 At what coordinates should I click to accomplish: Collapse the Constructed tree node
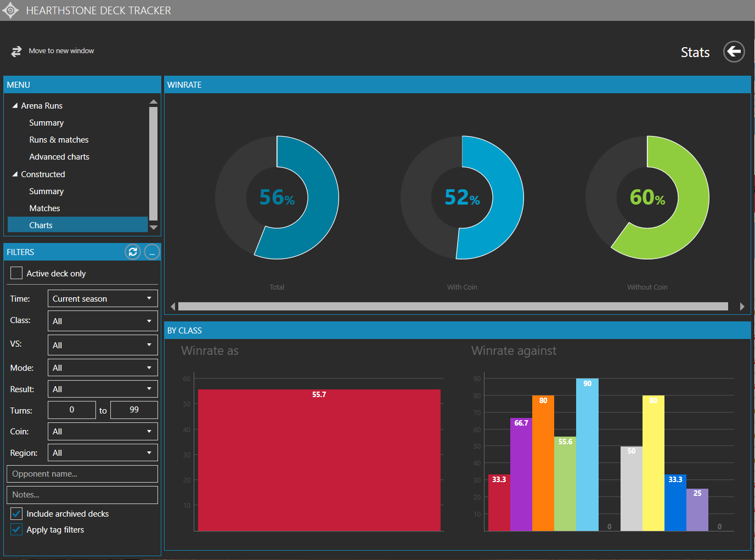[x=15, y=174]
